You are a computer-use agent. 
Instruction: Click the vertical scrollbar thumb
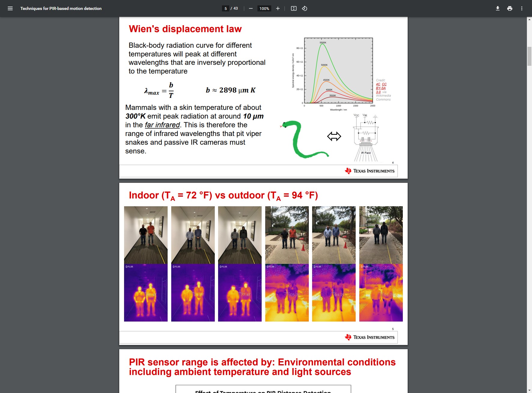(x=529, y=56)
